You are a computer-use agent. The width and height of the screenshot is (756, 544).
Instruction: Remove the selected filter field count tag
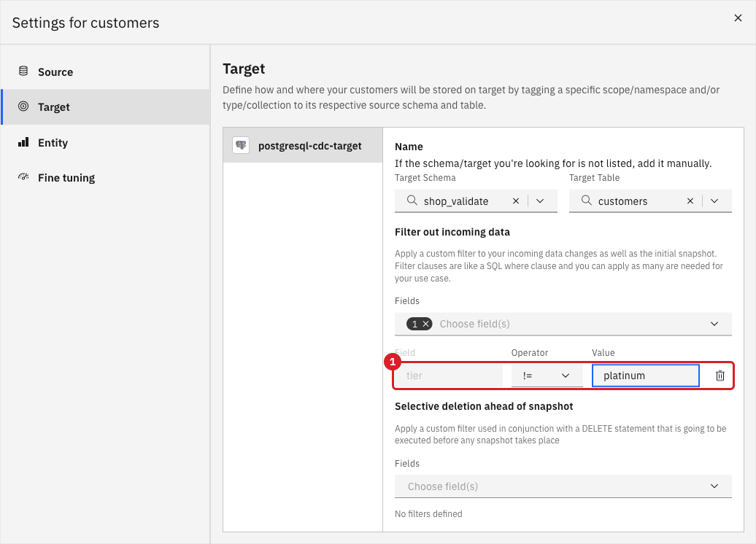coord(425,324)
